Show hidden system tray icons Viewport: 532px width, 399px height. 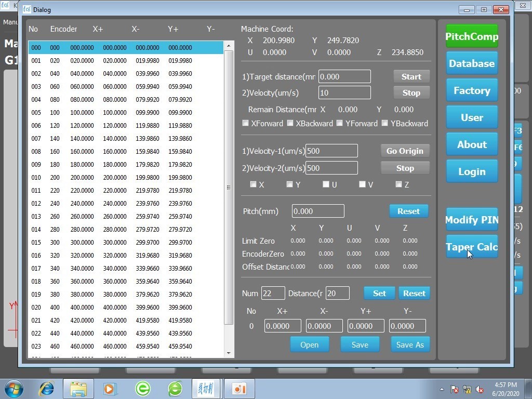pyautogui.click(x=442, y=389)
